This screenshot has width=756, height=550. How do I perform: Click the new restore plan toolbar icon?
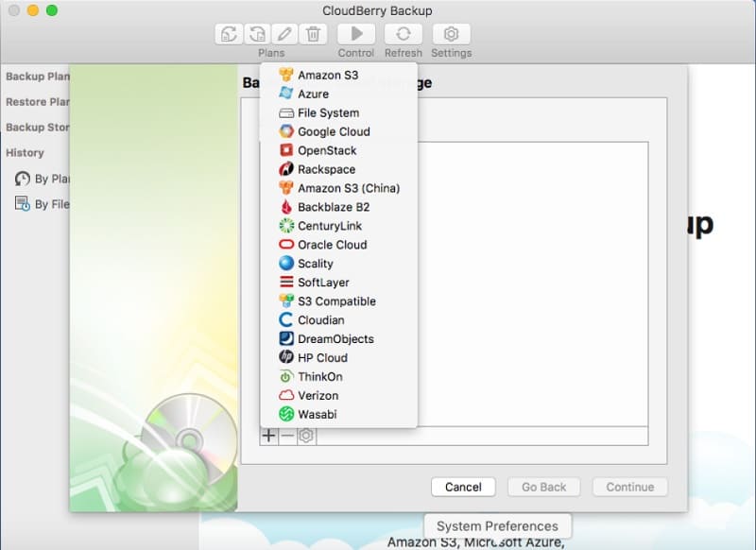[x=257, y=34]
